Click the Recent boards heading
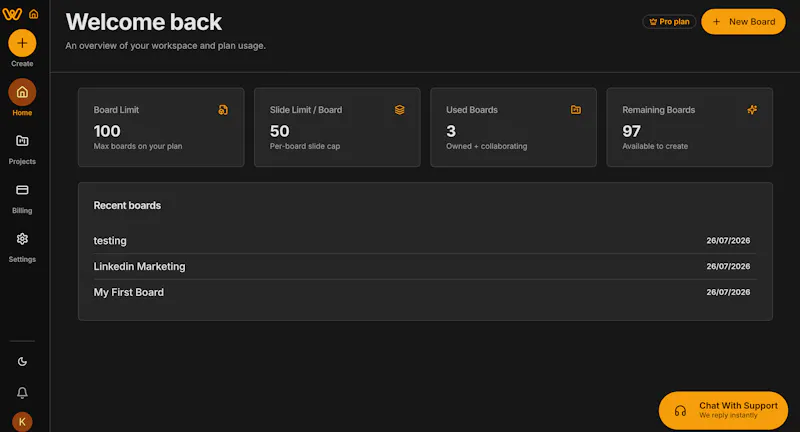Image resolution: width=800 pixels, height=432 pixels. 127,206
